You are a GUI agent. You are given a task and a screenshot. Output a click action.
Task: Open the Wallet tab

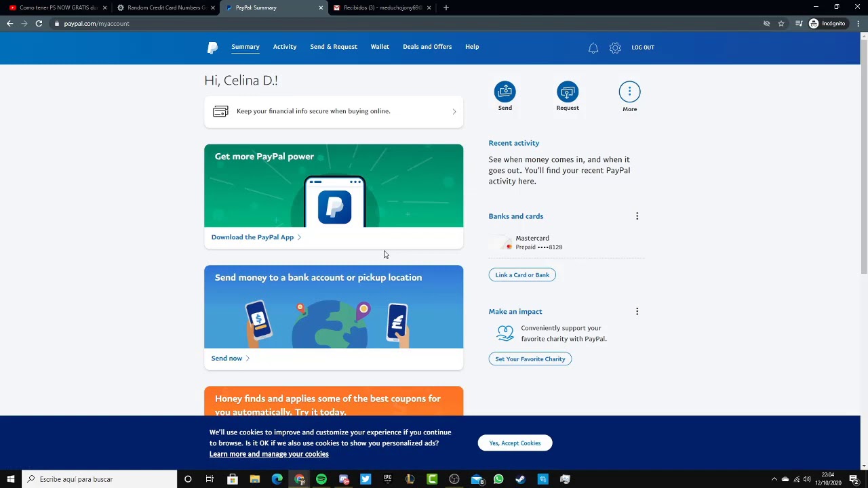pos(380,47)
